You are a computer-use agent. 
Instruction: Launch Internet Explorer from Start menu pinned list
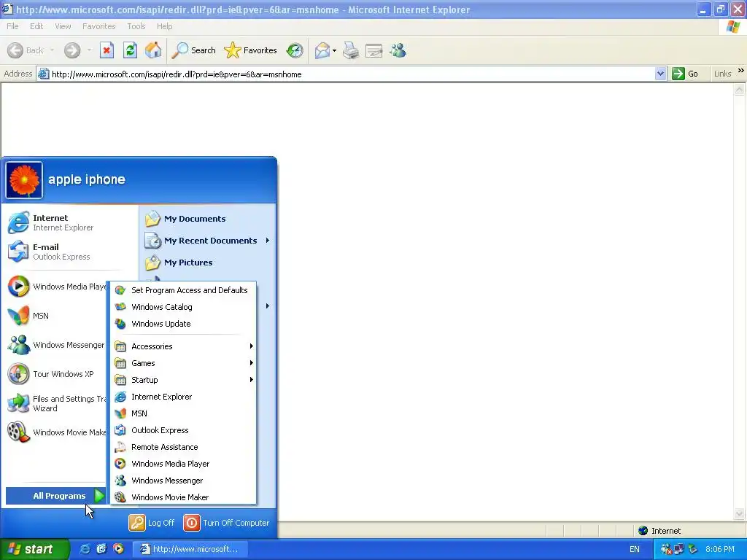[x=69, y=222]
